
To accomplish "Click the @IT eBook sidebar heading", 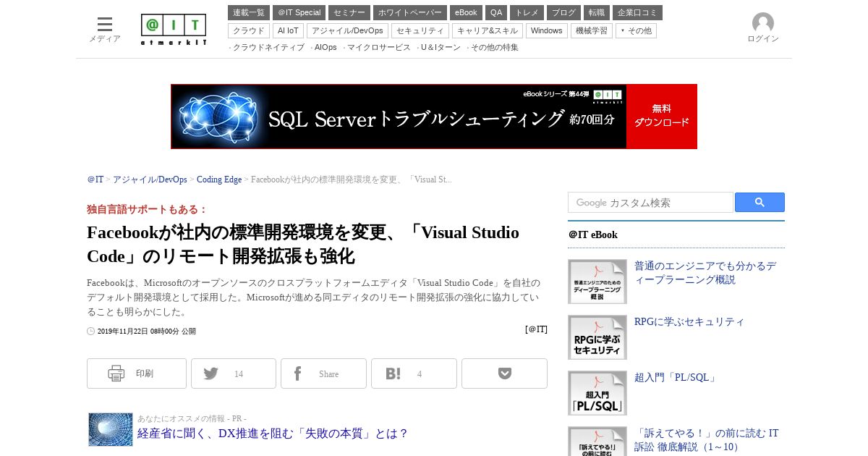I will pos(593,235).
